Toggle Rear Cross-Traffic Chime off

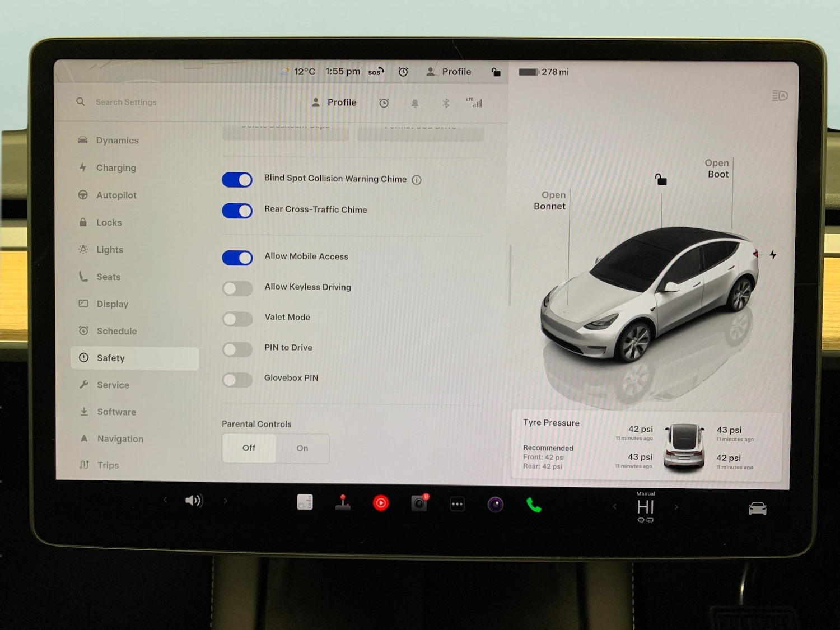point(237,211)
